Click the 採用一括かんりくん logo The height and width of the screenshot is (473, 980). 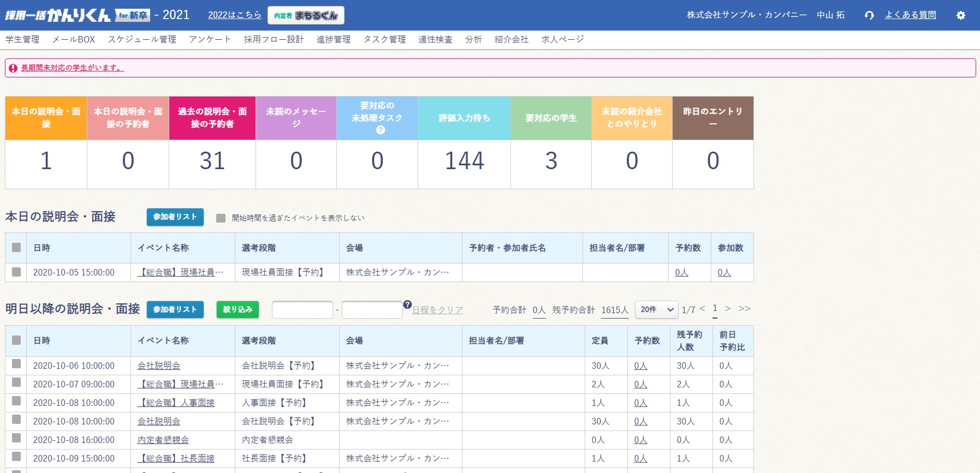coord(77,15)
